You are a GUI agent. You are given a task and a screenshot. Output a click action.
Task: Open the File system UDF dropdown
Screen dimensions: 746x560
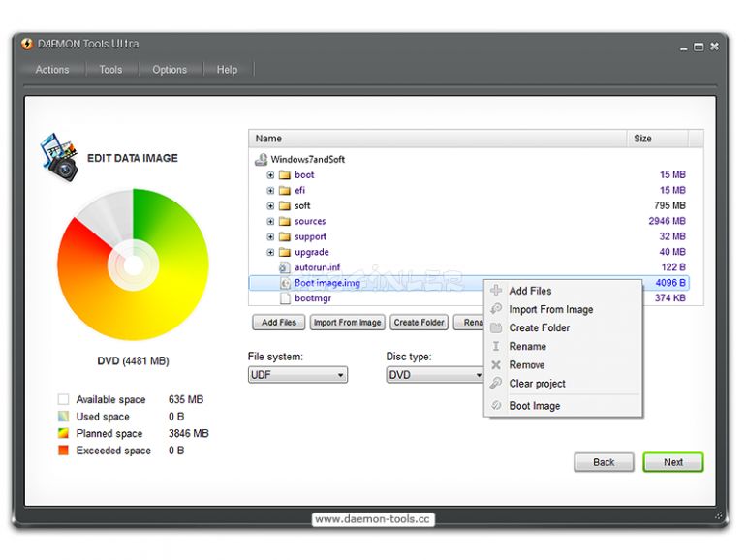pyautogui.click(x=297, y=375)
